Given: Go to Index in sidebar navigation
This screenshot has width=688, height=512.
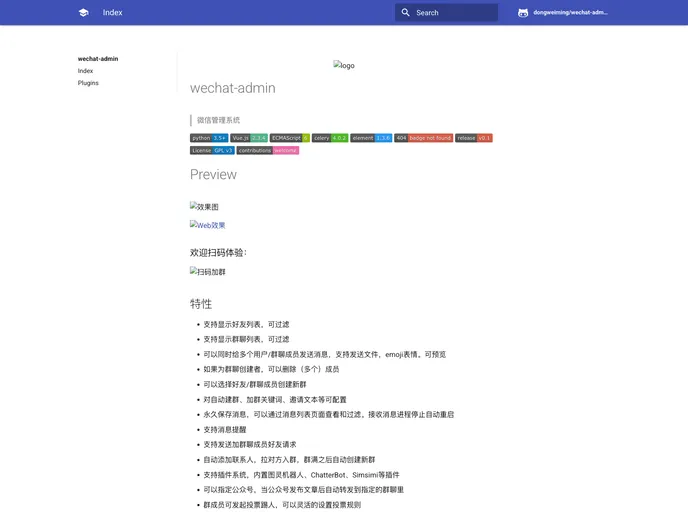Looking at the screenshot, I should click(85, 71).
